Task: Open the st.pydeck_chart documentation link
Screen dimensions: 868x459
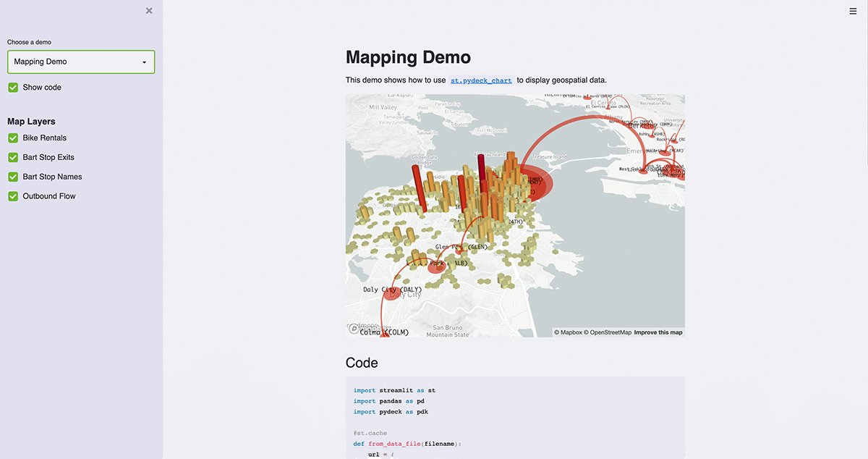Action: click(481, 80)
